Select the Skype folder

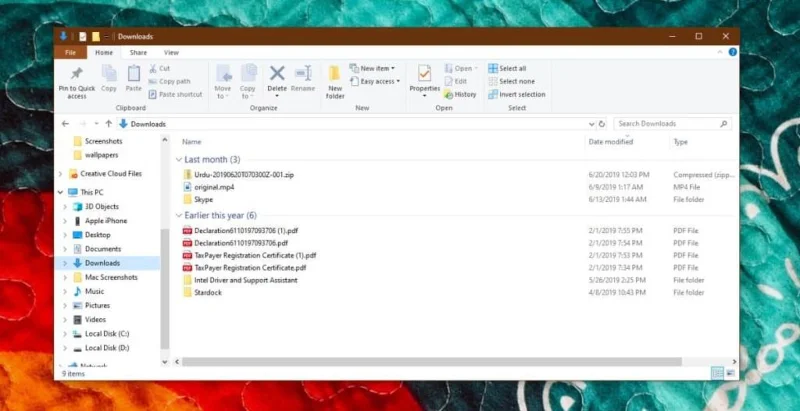[204, 199]
